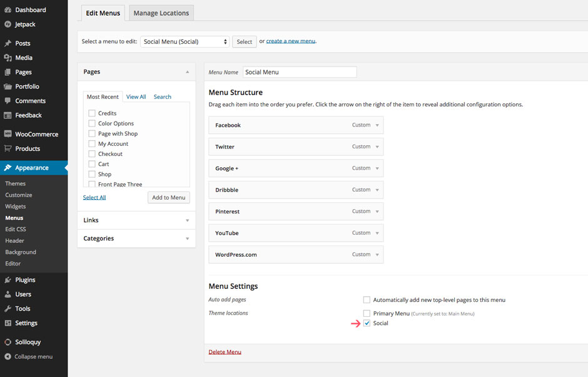Expand the Categories panel
Screen dimensions: 588x377
tap(136, 239)
